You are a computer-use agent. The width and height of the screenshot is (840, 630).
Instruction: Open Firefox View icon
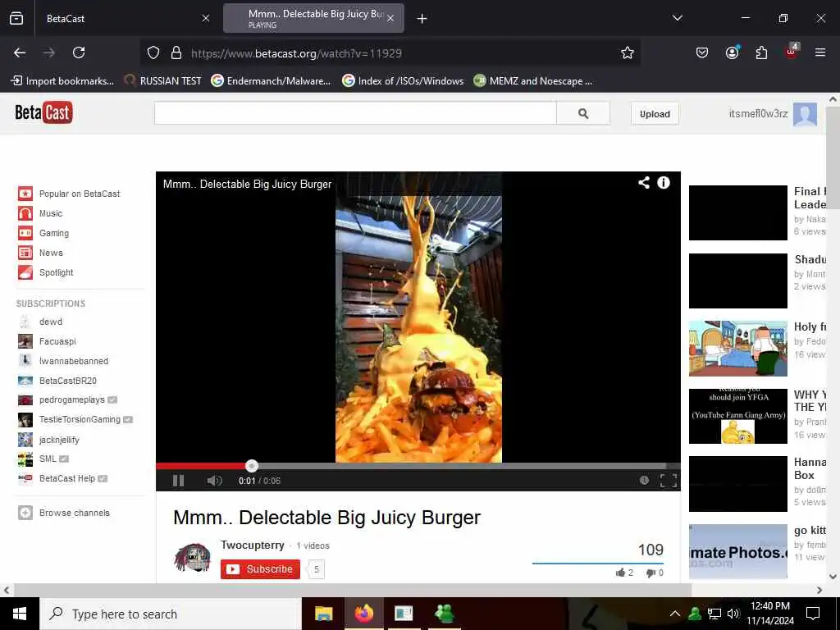(x=16, y=19)
